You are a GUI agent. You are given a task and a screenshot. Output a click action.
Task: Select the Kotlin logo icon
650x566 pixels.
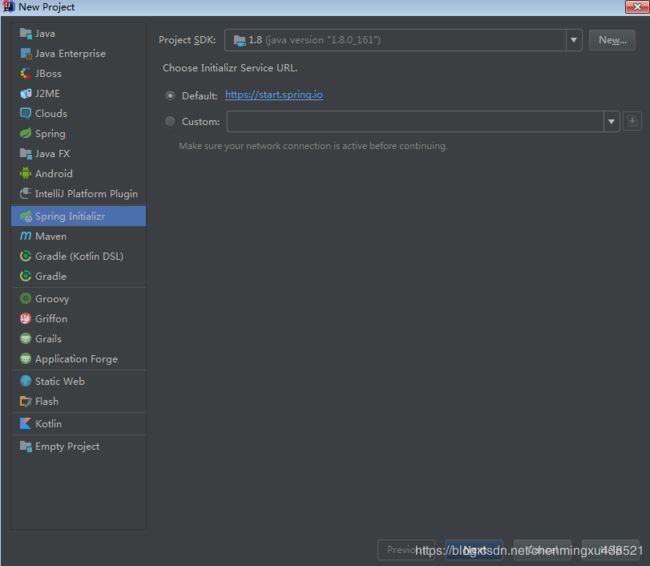[26, 424]
